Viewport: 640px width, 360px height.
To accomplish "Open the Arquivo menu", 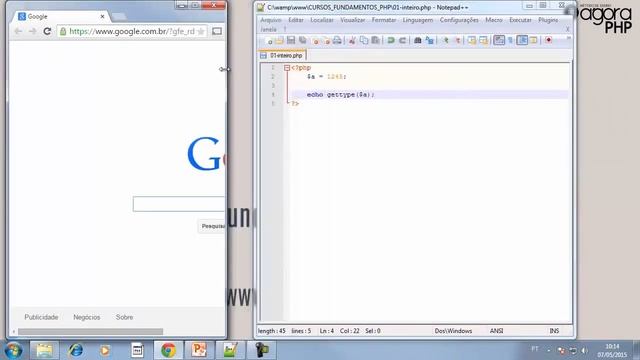I will click(271, 20).
